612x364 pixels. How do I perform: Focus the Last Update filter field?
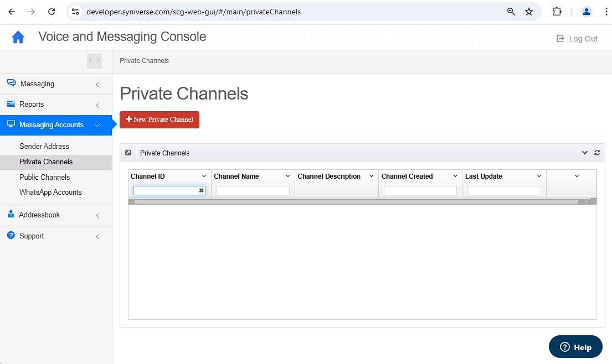click(504, 190)
